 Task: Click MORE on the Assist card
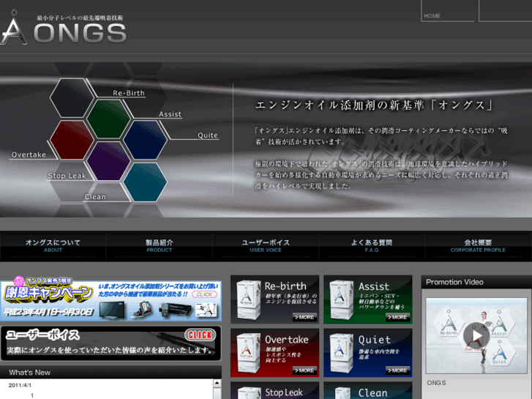397,317
